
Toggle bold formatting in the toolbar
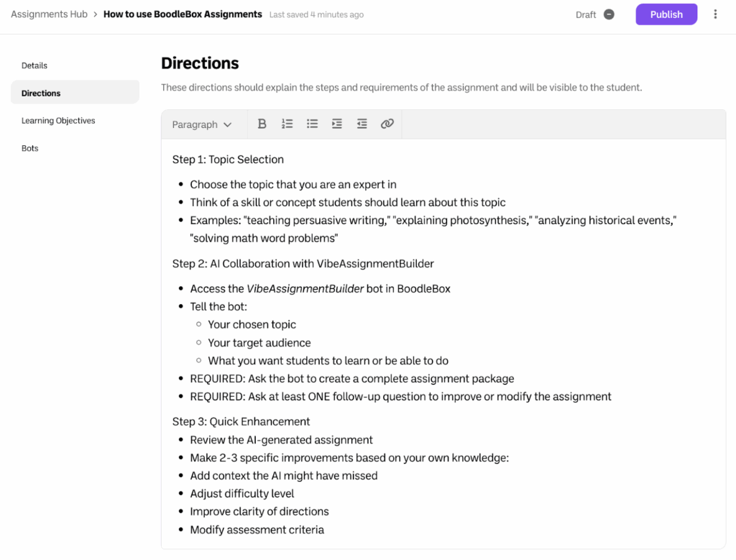pos(262,124)
